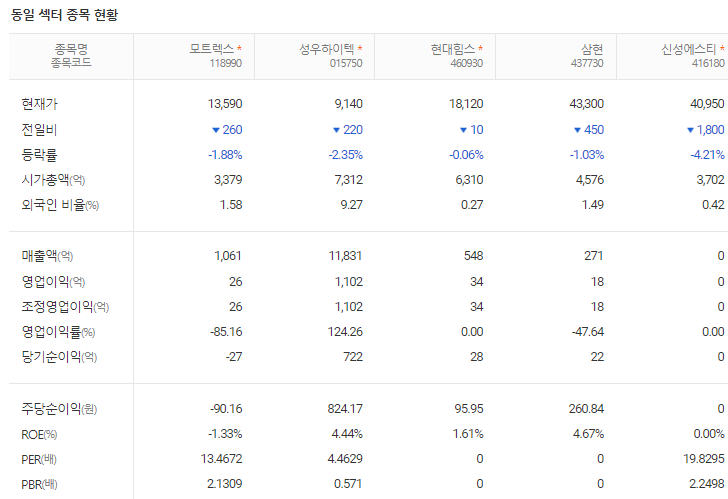Click 모트렉스 current price 13,590
The width and height of the screenshot is (728, 499).
tap(225, 104)
